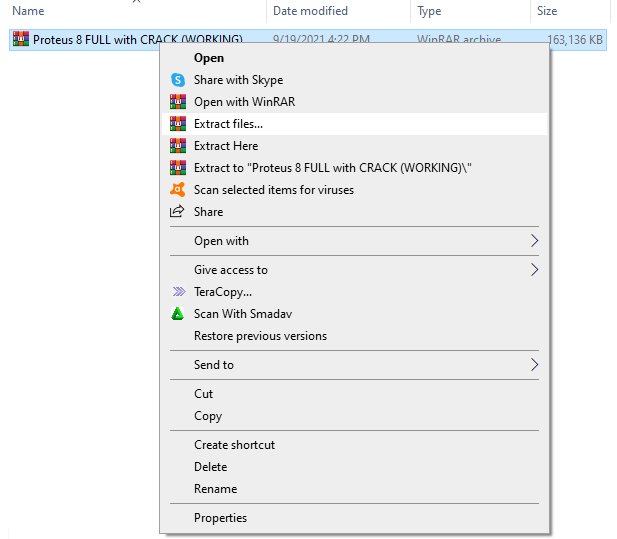Click the Avast icon for virus scan

point(178,190)
